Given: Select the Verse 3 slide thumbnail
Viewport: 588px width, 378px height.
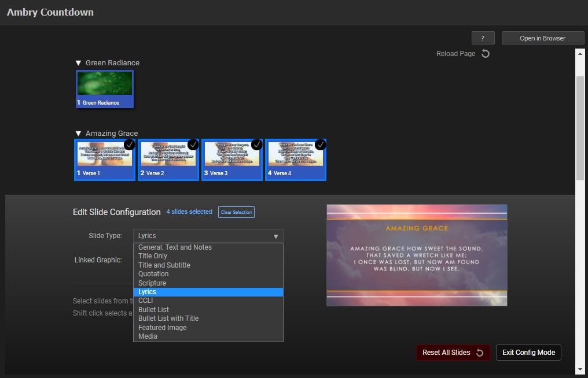Looking at the screenshot, I should coord(232,160).
